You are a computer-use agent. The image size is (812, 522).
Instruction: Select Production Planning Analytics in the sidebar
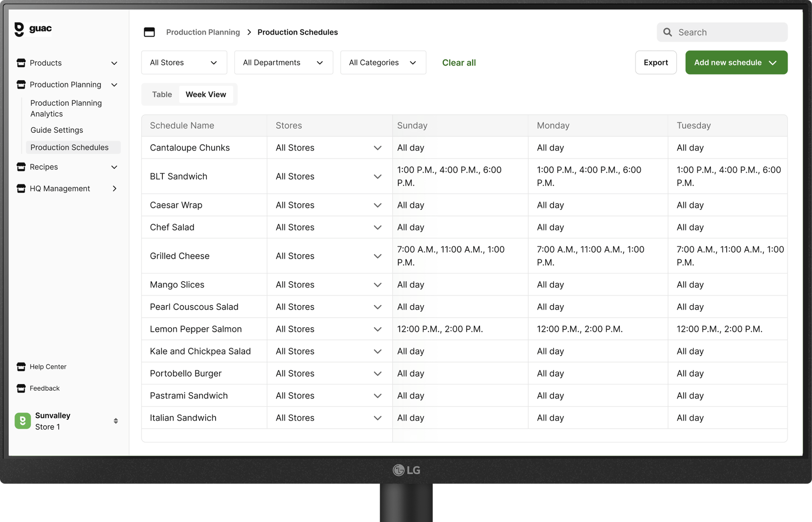(x=66, y=108)
